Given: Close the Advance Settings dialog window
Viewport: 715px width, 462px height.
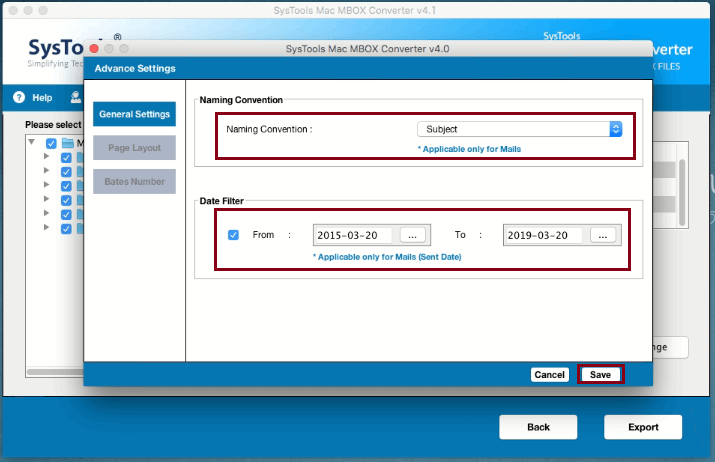Looking at the screenshot, I should tap(94, 49).
